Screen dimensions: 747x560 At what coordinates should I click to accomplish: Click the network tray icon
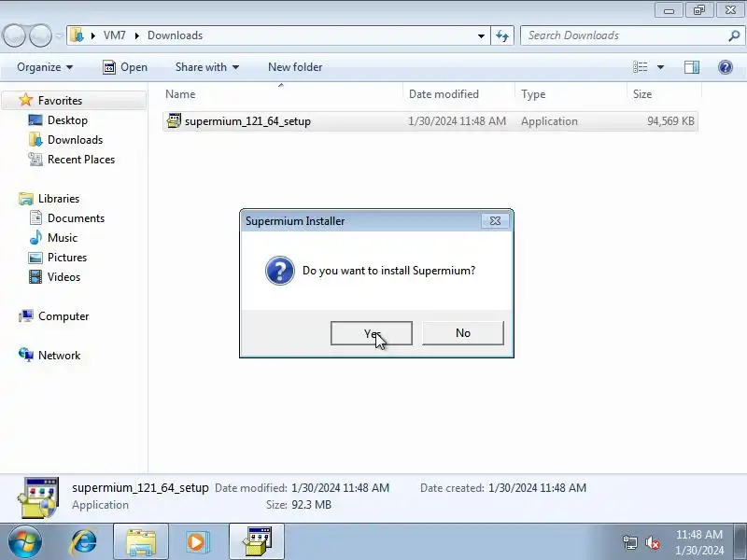coord(630,542)
